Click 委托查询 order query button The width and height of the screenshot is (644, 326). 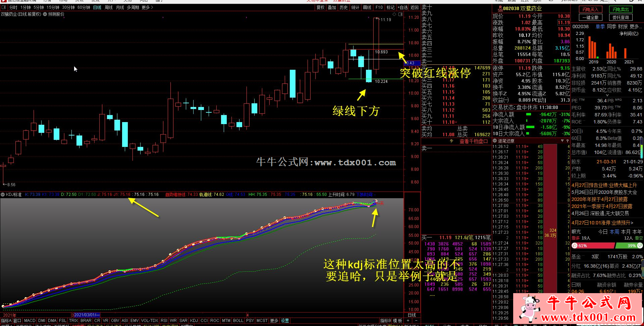[621, 17]
